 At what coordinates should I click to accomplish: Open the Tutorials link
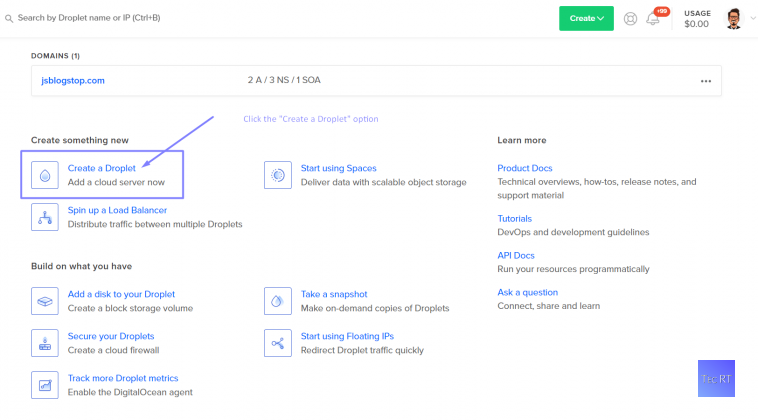pyautogui.click(x=514, y=219)
